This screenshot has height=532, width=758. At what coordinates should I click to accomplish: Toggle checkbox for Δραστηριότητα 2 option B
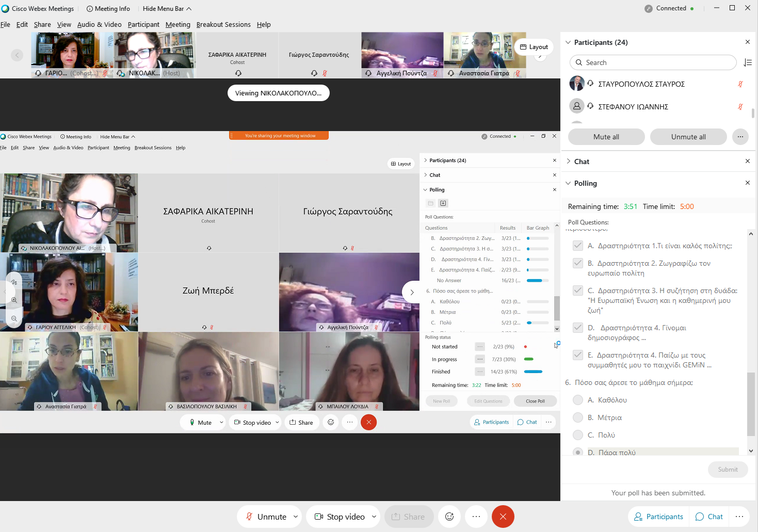click(x=578, y=263)
